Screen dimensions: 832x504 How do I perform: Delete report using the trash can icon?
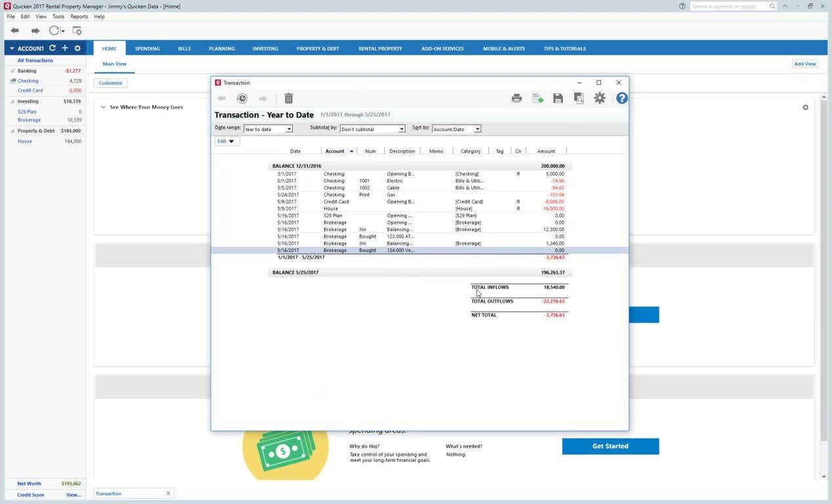click(x=289, y=98)
